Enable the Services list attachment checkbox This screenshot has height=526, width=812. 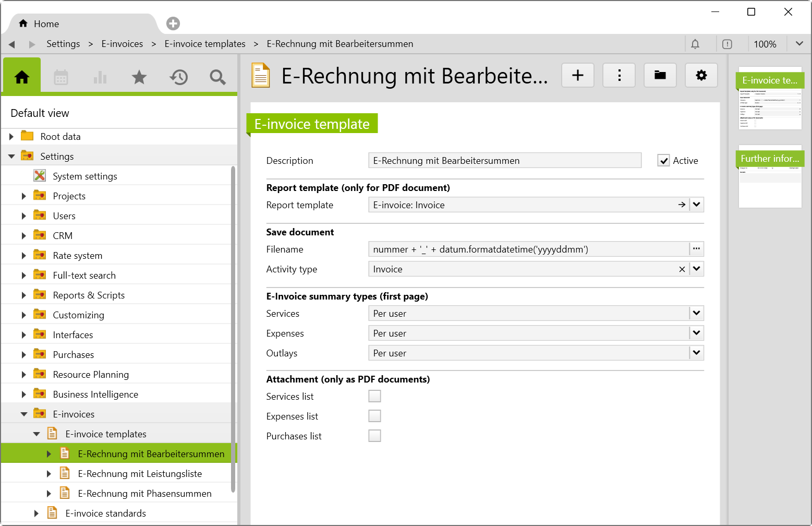374,397
